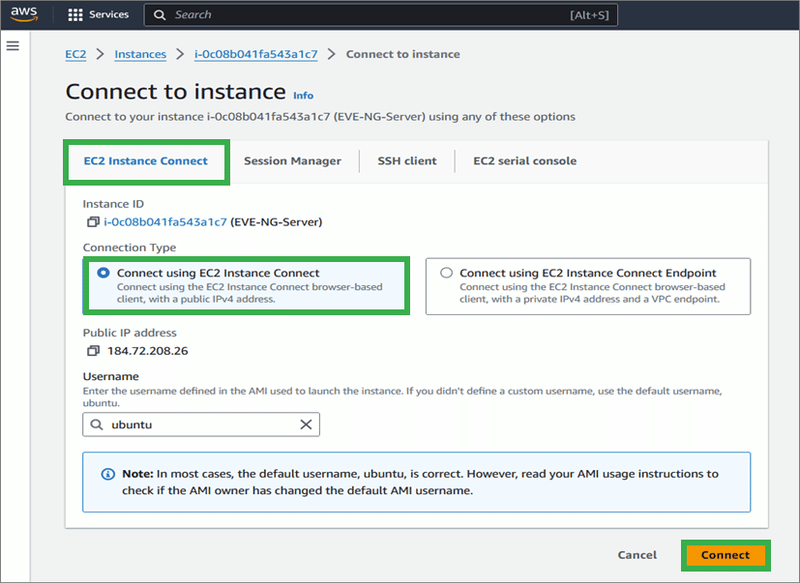Go to EC2 breadcrumb link
Viewport: 800px width, 583px height.
click(x=76, y=54)
